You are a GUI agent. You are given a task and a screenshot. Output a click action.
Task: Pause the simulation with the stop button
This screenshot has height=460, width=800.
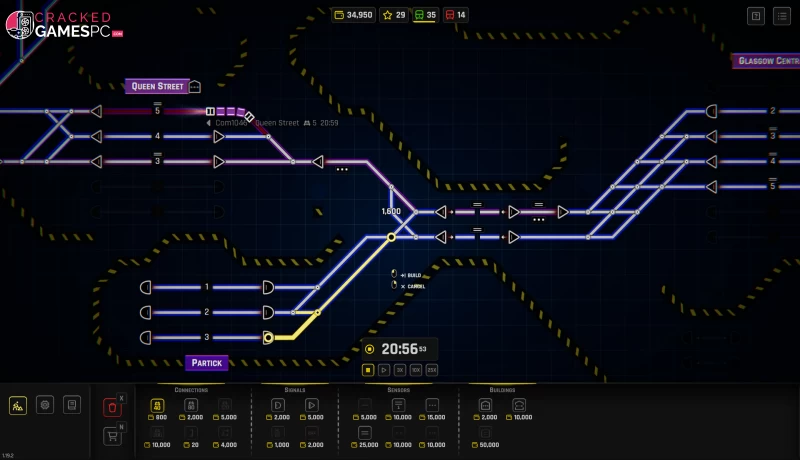coord(368,370)
